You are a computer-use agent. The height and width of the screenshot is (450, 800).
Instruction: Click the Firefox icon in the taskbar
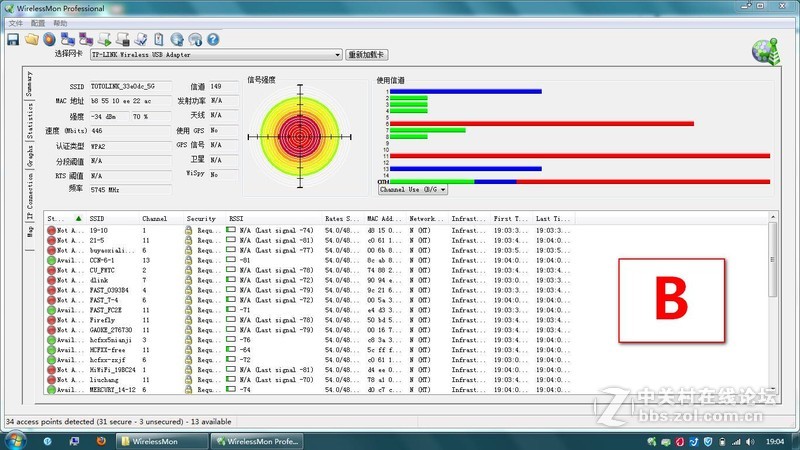(101, 441)
